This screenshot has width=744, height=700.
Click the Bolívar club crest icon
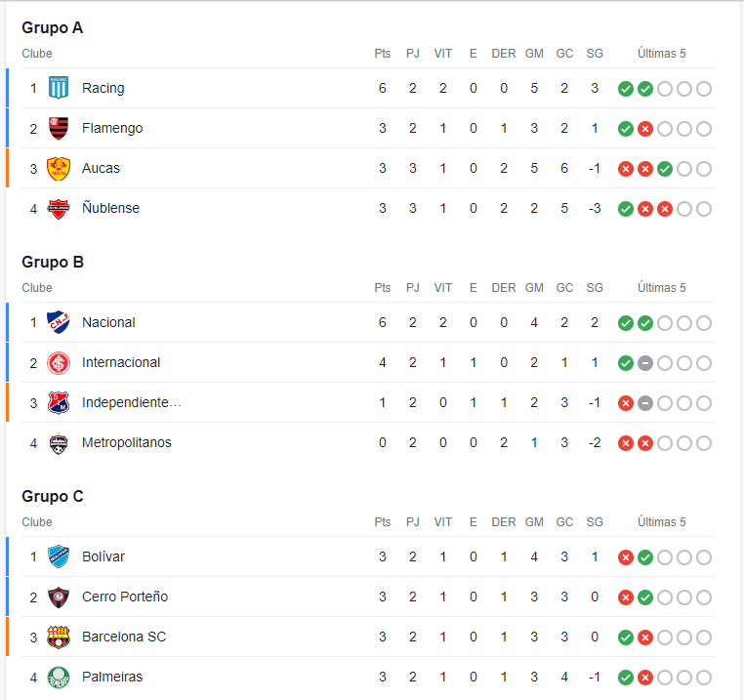[59, 556]
